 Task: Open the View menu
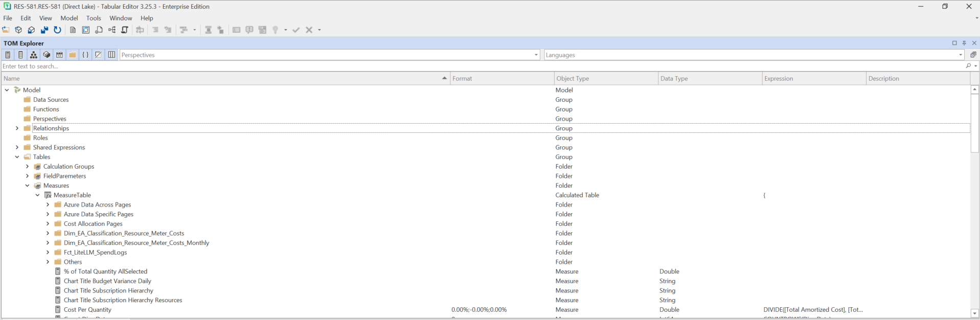click(x=45, y=18)
